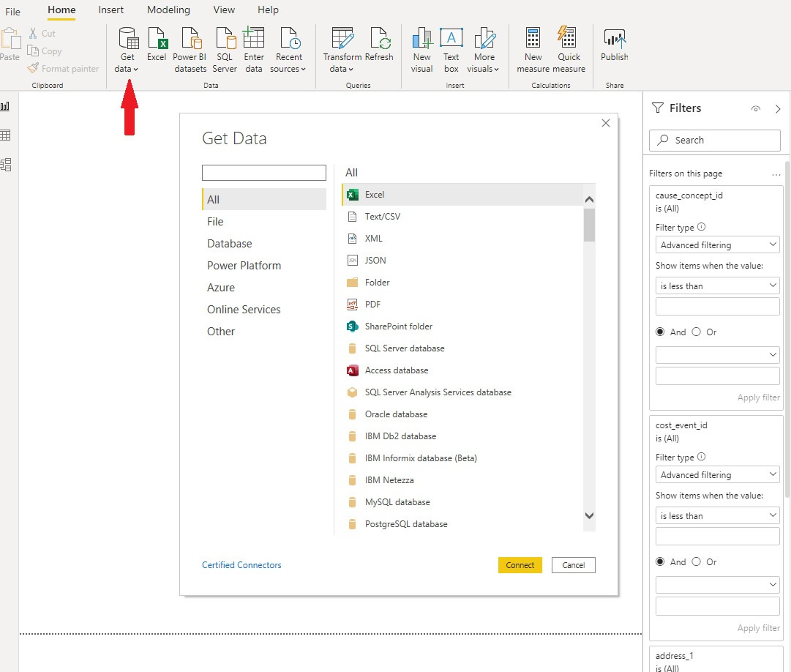The width and height of the screenshot is (791, 672).
Task: Switch to Data view in left sidebar
Action: pos(6,135)
